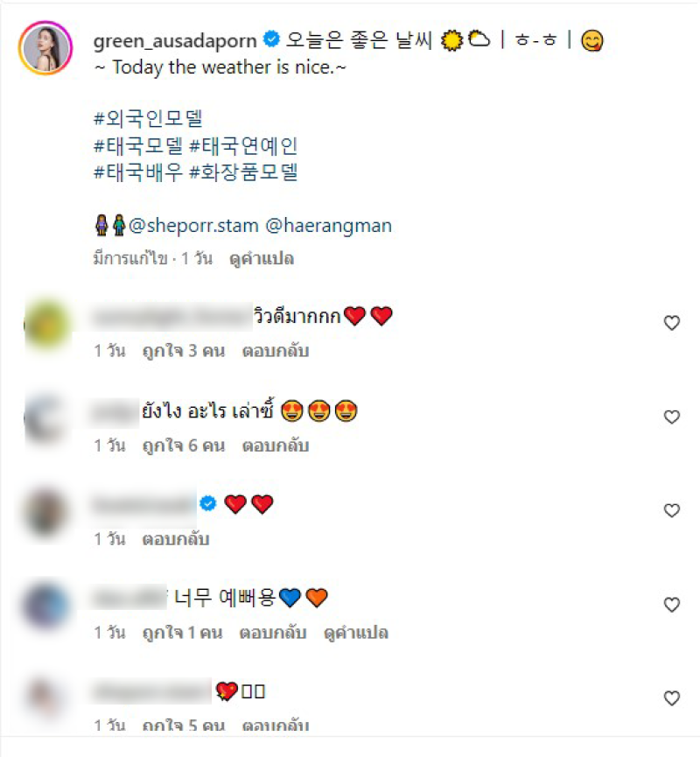Reply to the verified user's heart comment
700x757 pixels.
(x=175, y=539)
